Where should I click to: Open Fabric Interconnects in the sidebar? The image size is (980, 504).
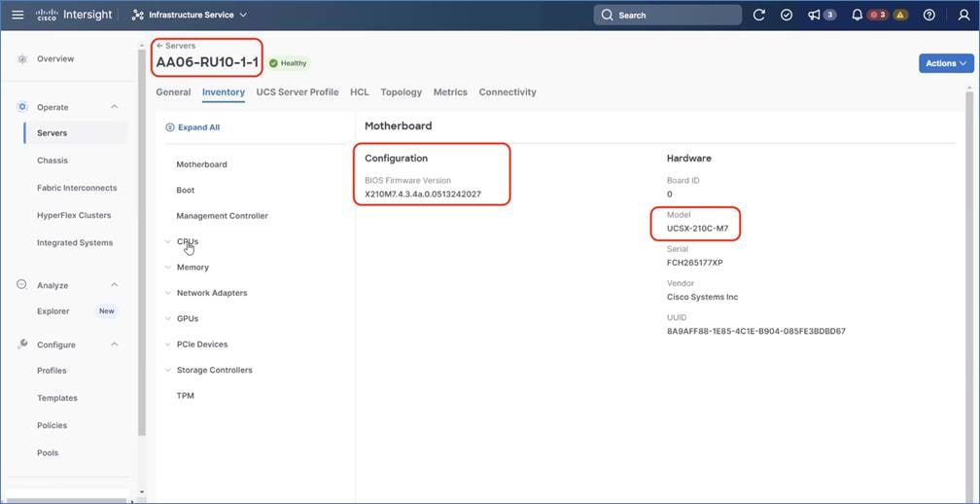pos(77,188)
